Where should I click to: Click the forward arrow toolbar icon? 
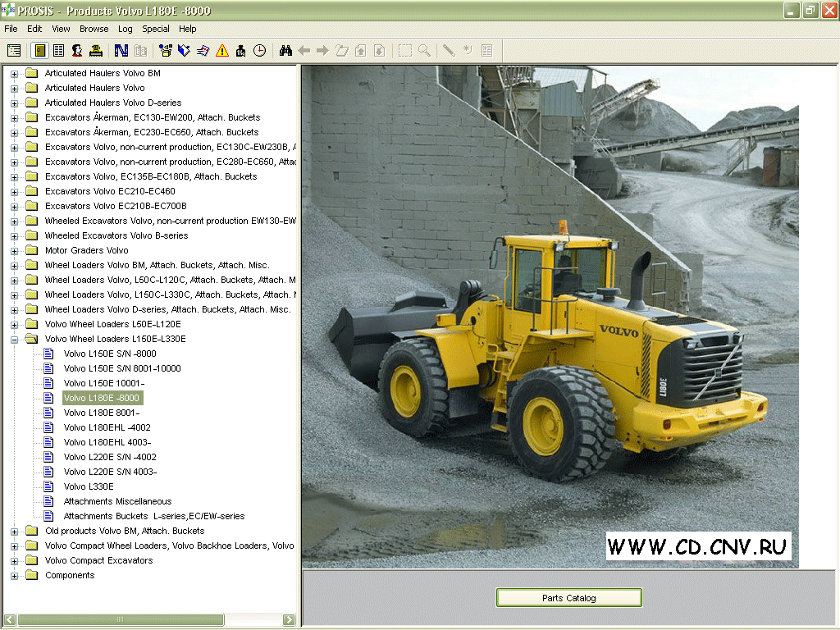pyautogui.click(x=322, y=51)
